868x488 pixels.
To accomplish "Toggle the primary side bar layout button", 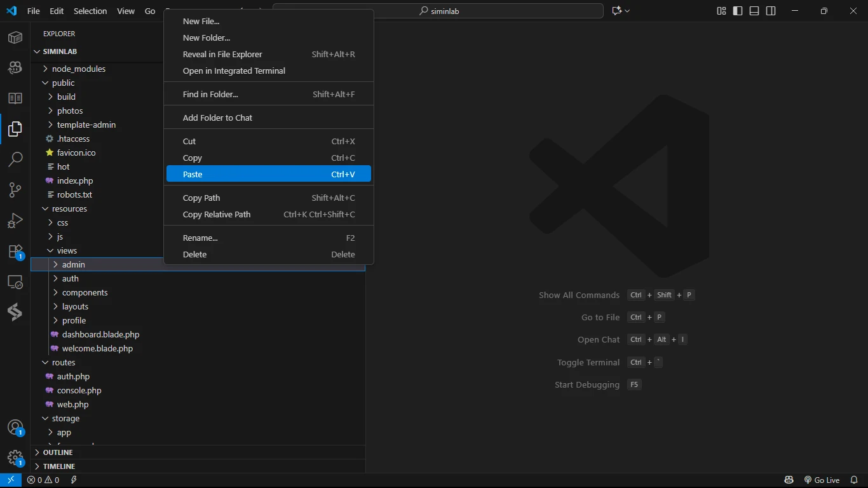I will [738, 11].
